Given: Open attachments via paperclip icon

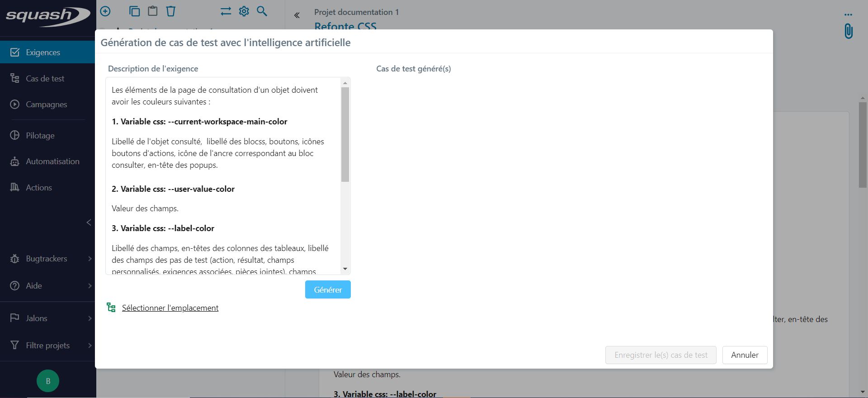Looking at the screenshot, I should [848, 31].
